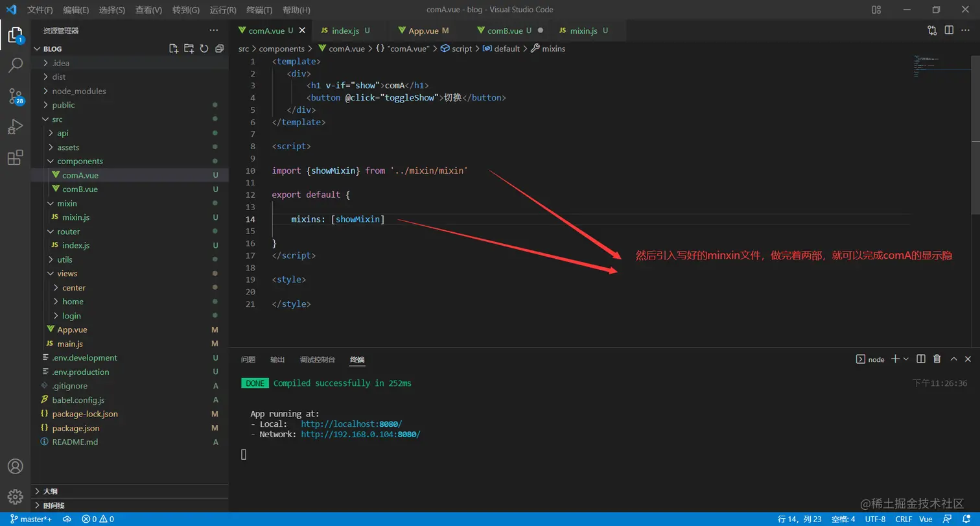Open http://localhost:8080/ link in terminal
The image size is (980, 526).
click(351, 424)
